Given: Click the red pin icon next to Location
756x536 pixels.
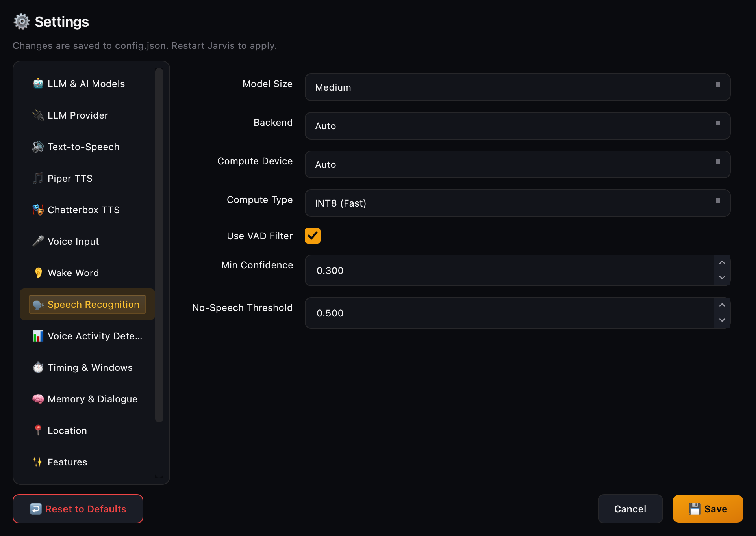Looking at the screenshot, I should click(38, 430).
